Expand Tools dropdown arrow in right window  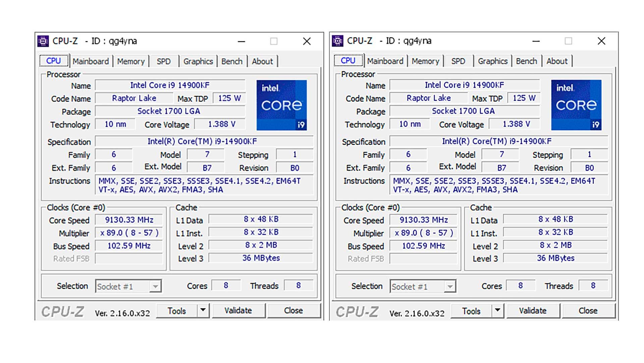click(497, 310)
